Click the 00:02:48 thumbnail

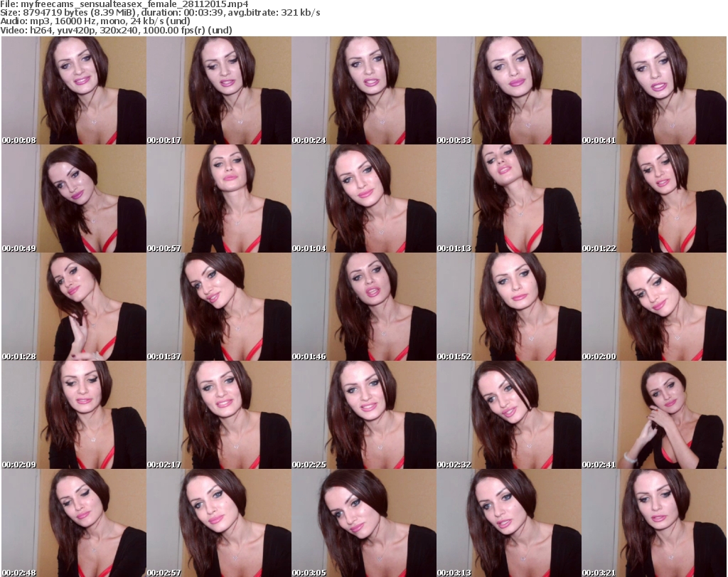click(74, 523)
